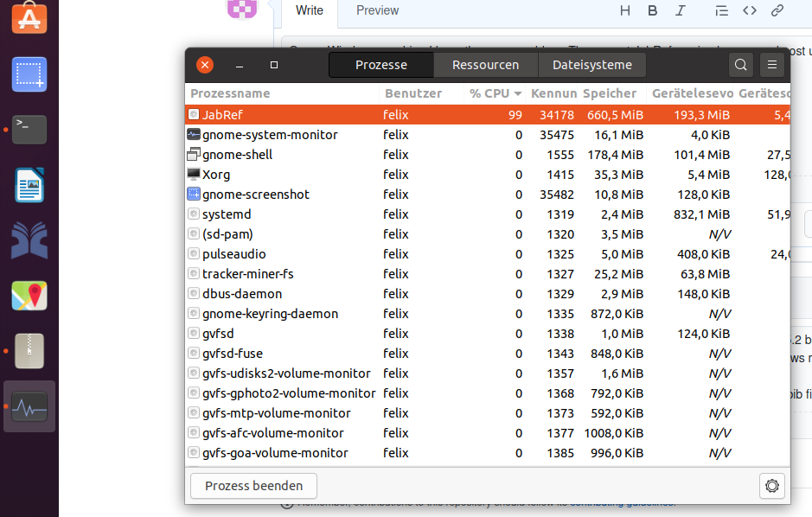Click the Xorg process icon
The height and width of the screenshot is (517, 812).
coord(193,174)
